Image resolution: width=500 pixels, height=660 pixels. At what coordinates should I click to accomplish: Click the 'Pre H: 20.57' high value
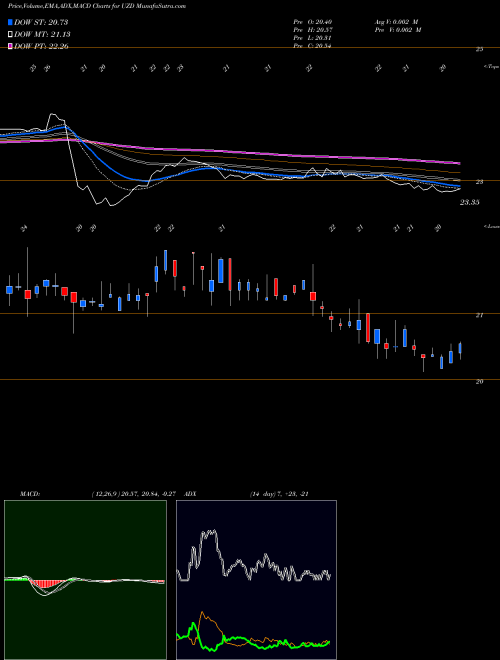click(314, 30)
